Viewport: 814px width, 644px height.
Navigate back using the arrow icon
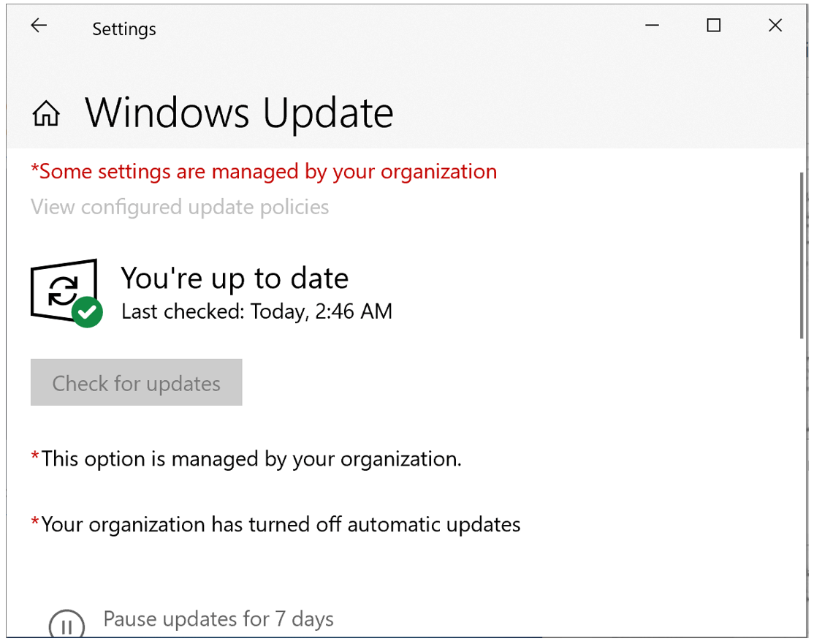38,25
